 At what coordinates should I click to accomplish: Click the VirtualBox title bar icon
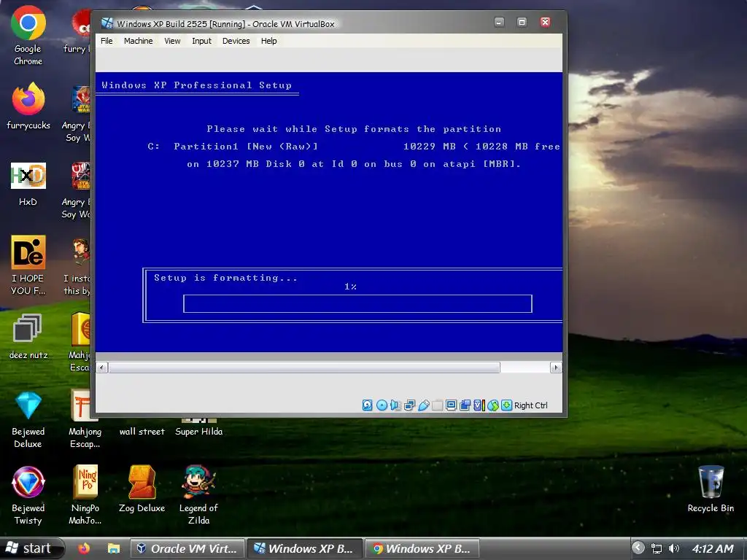click(107, 23)
